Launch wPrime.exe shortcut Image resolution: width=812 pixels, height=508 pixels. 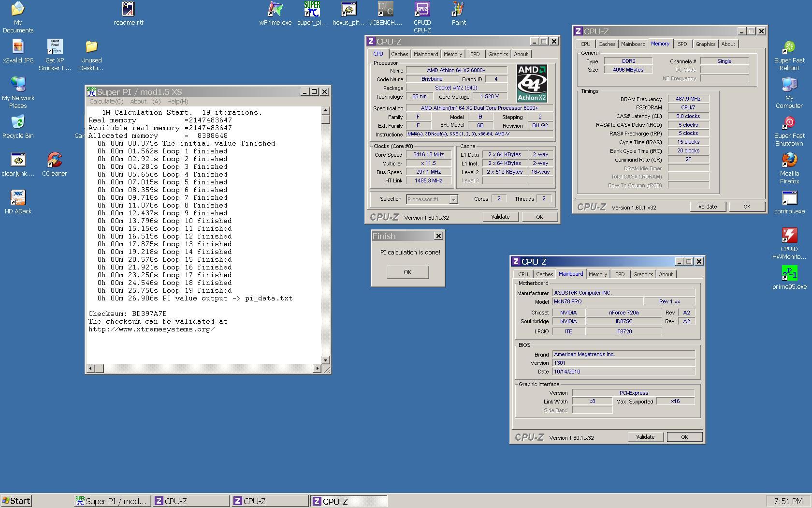coord(275,14)
